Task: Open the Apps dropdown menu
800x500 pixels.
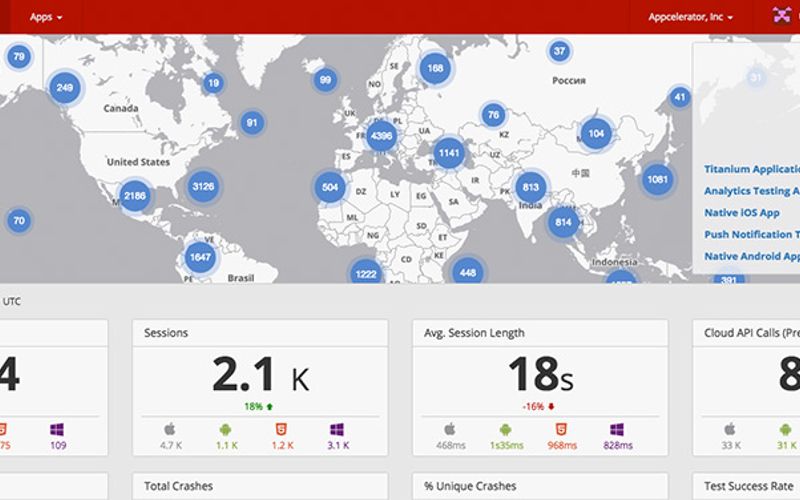Action: pyautogui.click(x=46, y=17)
